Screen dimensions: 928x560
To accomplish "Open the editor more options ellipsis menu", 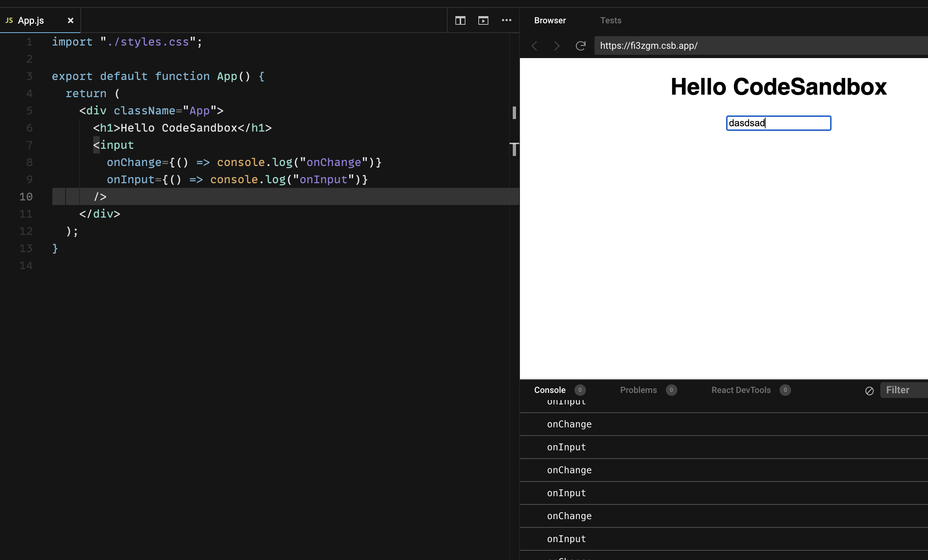I will (507, 20).
